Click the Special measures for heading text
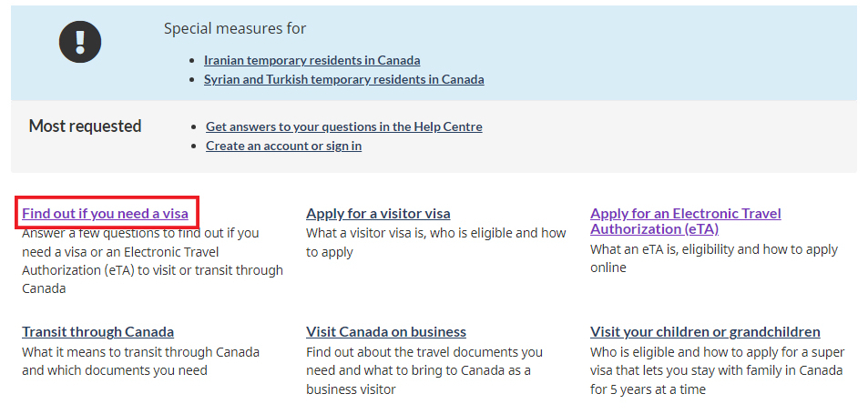 (x=235, y=28)
